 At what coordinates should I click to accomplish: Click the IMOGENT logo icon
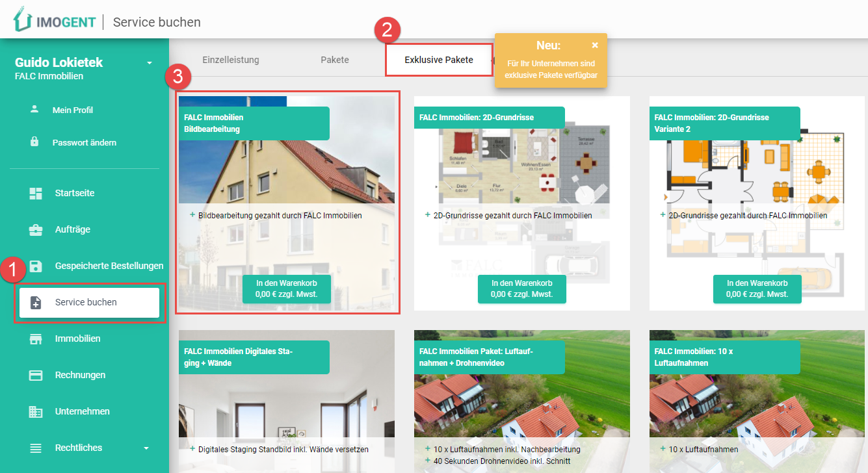23,21
